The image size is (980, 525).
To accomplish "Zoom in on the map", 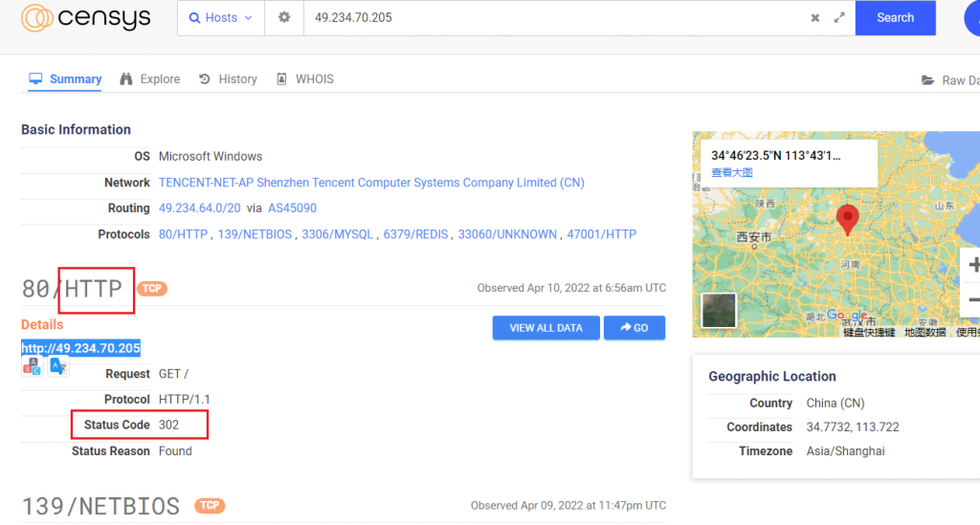I will (x=973, y=265).
